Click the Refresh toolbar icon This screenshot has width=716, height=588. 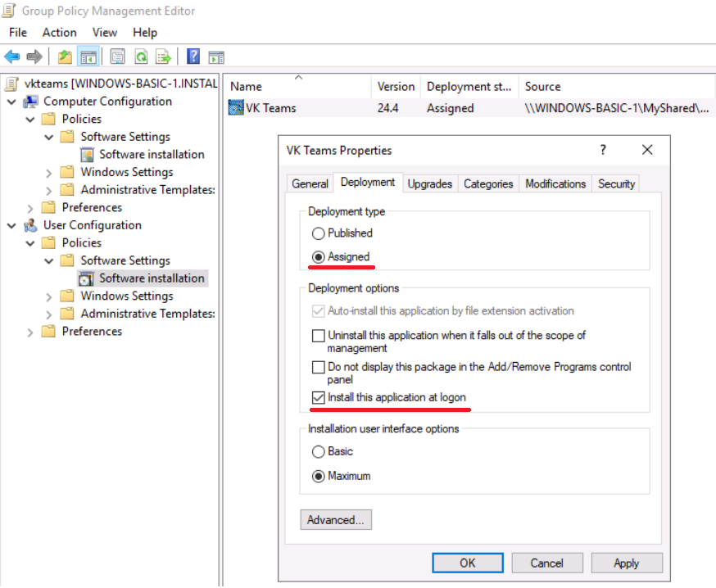coord(141,57)
